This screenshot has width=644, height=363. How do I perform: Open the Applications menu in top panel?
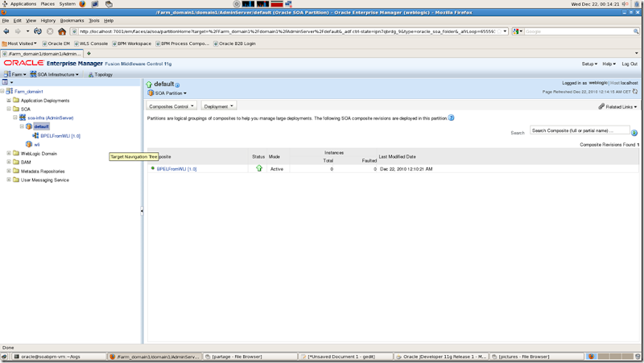(23, 4)
